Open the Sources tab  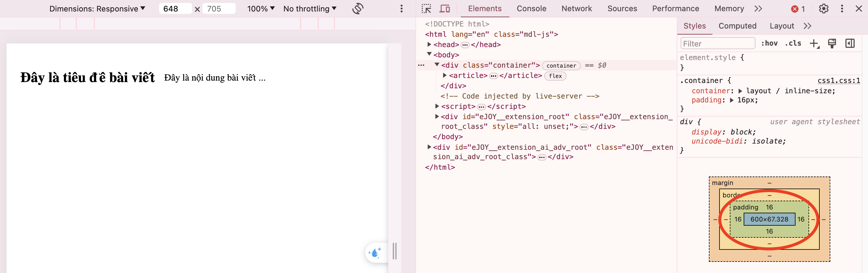click(622, 9)
